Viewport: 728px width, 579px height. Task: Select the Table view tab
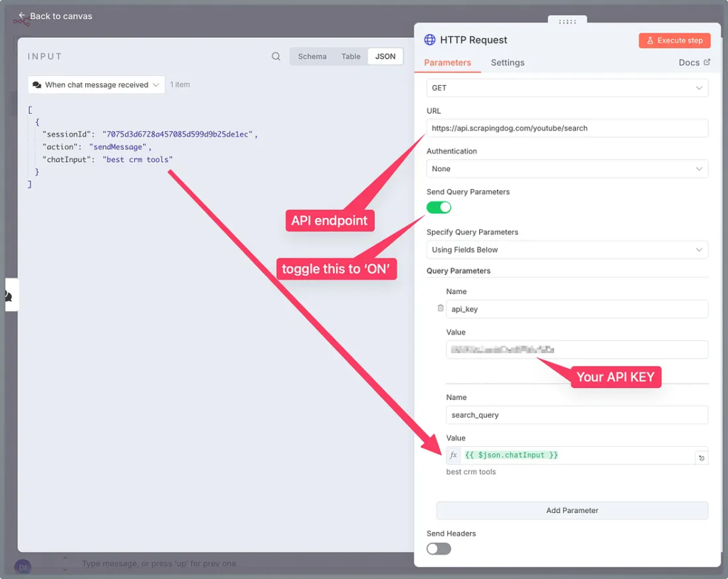coord(350,57)
